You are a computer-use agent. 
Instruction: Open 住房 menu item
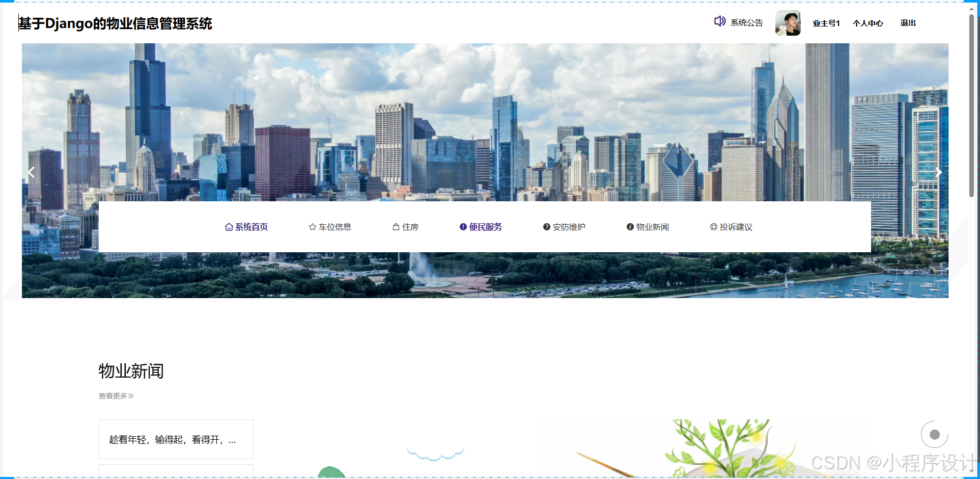[x=410, y=227]
